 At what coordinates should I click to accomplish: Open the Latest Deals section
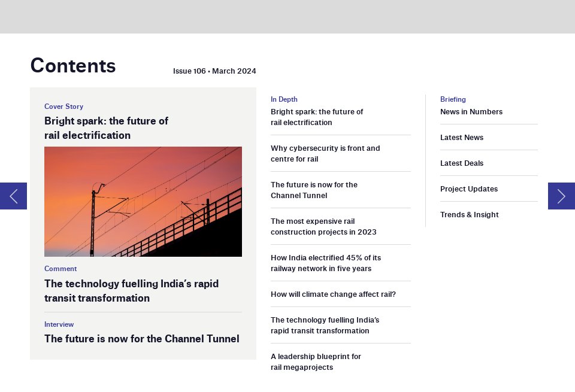pyautogui.click(x=460, y=163)
